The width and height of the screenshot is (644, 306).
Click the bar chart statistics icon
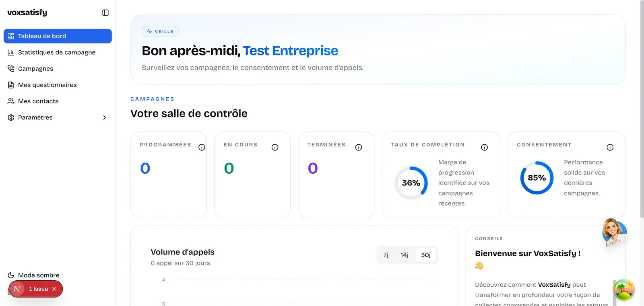pos(11,52)
